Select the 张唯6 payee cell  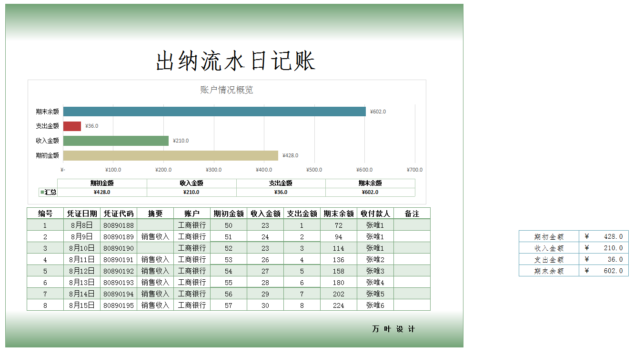coord(375,305)
